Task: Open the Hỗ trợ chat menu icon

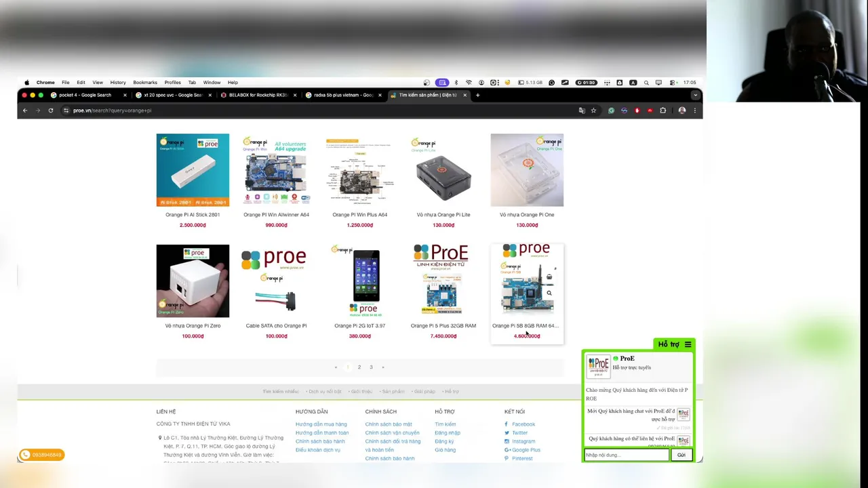Action: (688, 344)
